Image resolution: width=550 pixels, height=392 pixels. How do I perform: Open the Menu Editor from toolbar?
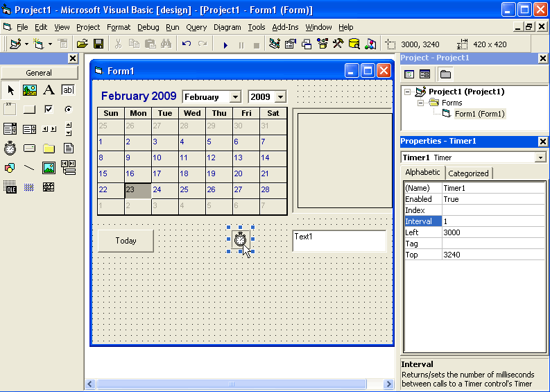[63, 44]
